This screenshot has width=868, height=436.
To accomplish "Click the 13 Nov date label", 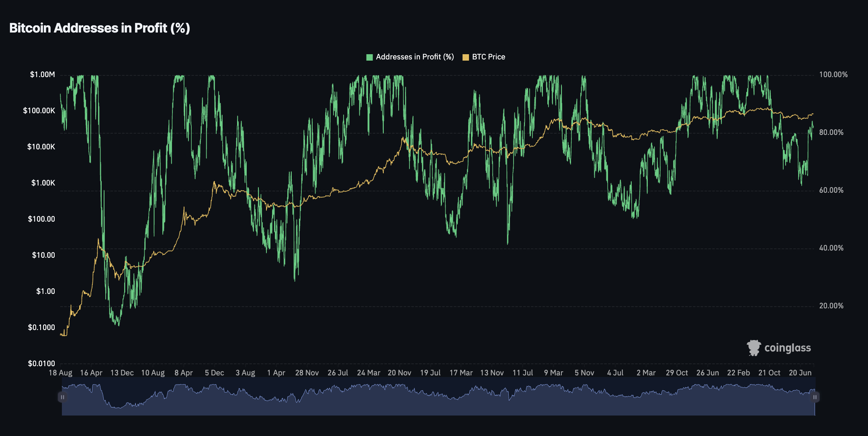I will click(x=492, y=373).
